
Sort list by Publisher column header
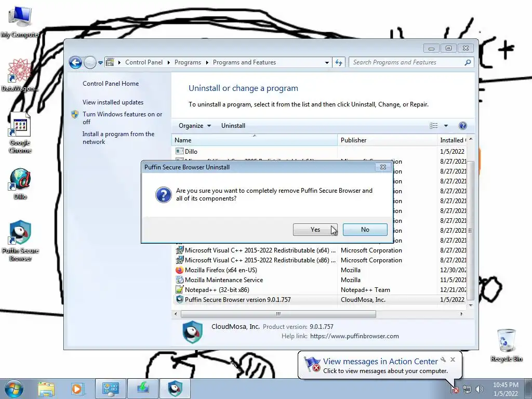coord(387,140)
